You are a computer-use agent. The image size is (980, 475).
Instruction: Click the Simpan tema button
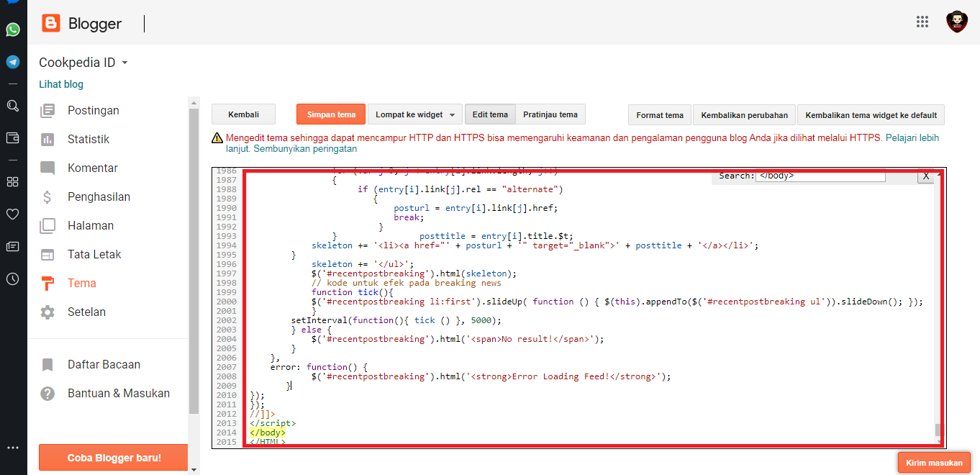click(x=331, y=114)
